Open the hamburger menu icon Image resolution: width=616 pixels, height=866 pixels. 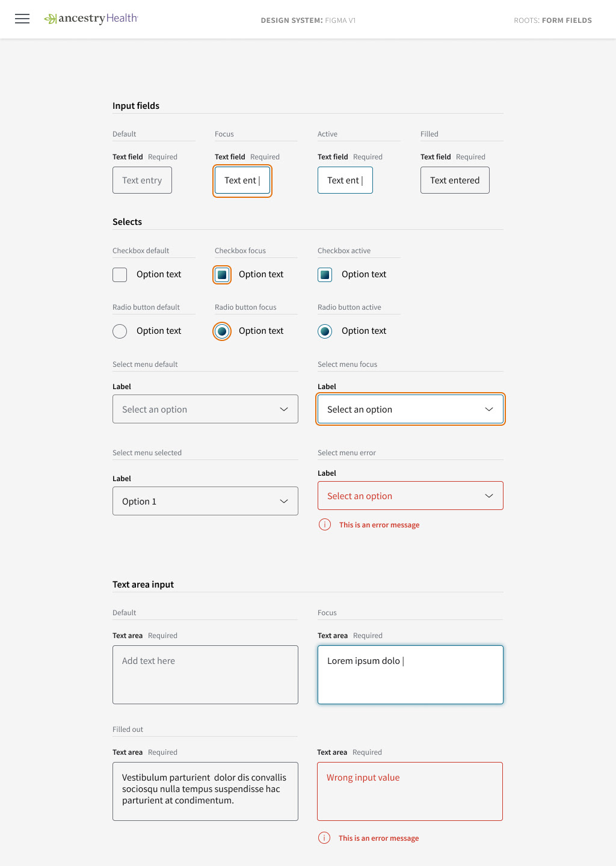click(x=22, y=19)
